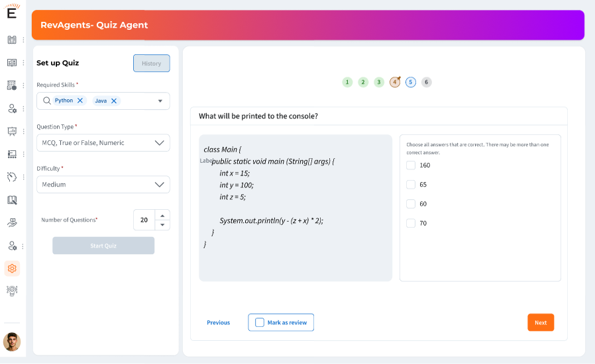Jump to question 5 in navigator
Screen dimensions: 595x364
click(x=411, y=82)
